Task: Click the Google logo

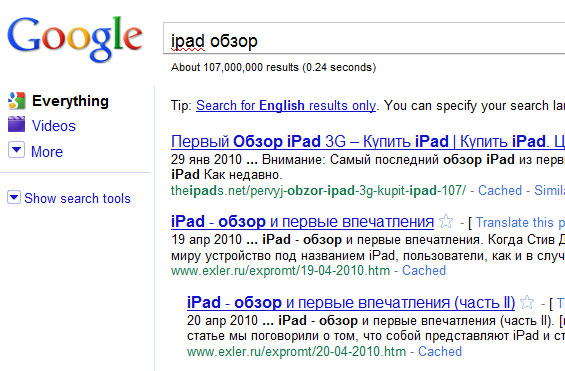Action: (x=75, y=39)
